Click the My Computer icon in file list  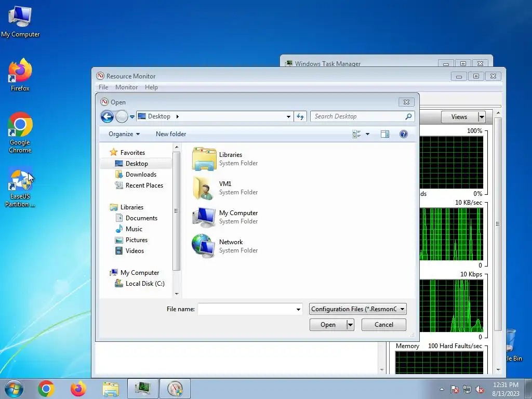(x=204, y=217)
